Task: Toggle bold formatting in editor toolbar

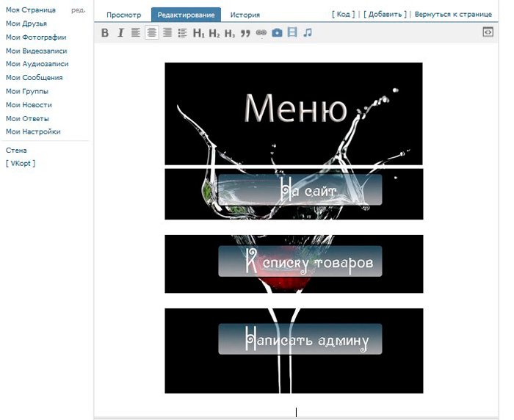Action: click(105, 33)
